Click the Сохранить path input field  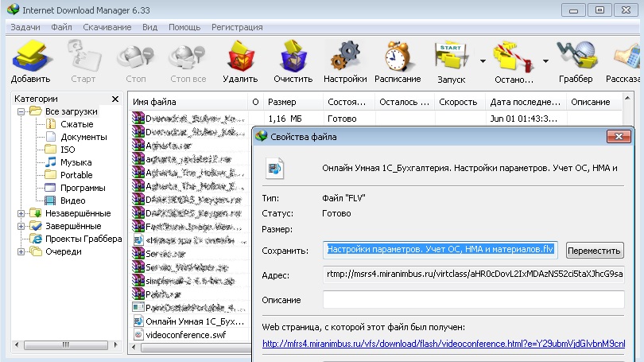coord(440,250)
